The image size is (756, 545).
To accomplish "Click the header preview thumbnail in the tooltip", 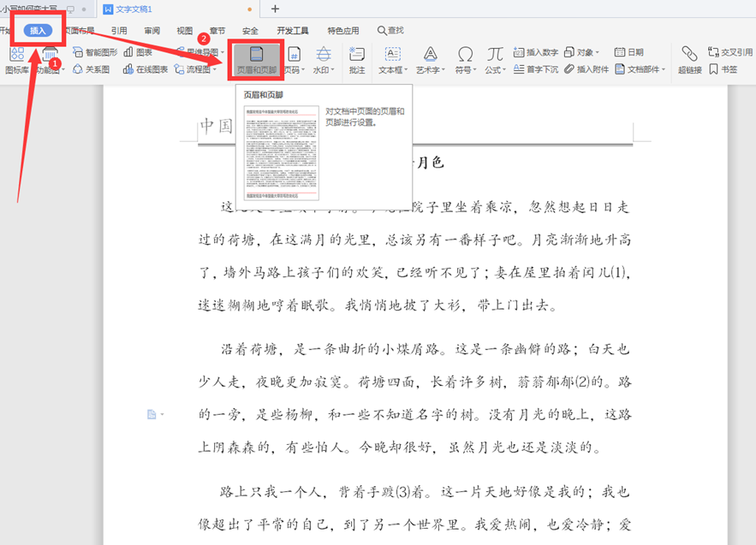I will pyautogui.click(x=282, y=153).
